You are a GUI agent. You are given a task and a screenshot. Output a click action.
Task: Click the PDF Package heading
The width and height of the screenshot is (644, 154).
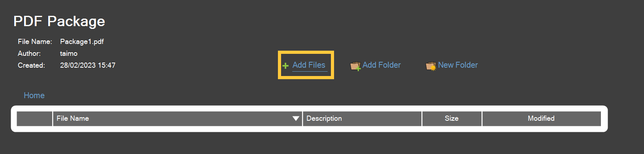tap(59, 21)
